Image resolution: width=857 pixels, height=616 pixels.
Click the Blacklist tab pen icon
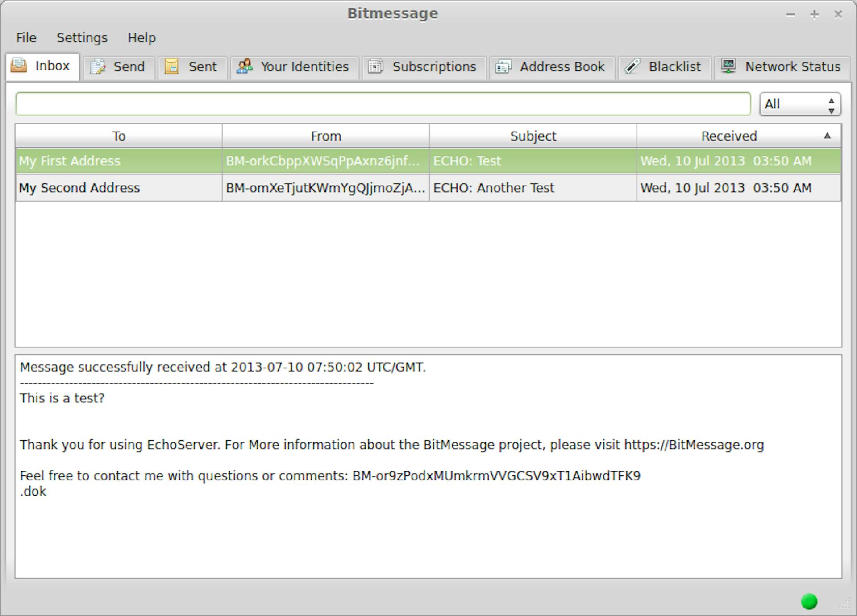tap(632, 66)
